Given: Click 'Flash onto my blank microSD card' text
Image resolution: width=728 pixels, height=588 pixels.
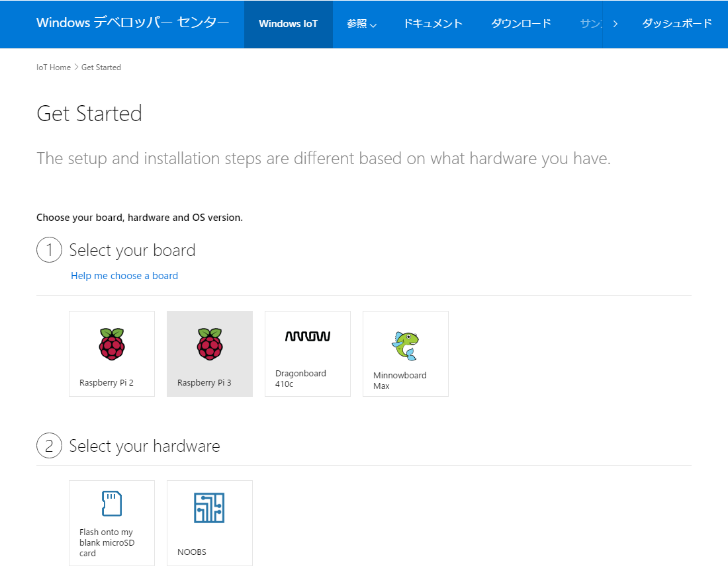Looking at the screenshot, I should (x=107, y=542).
